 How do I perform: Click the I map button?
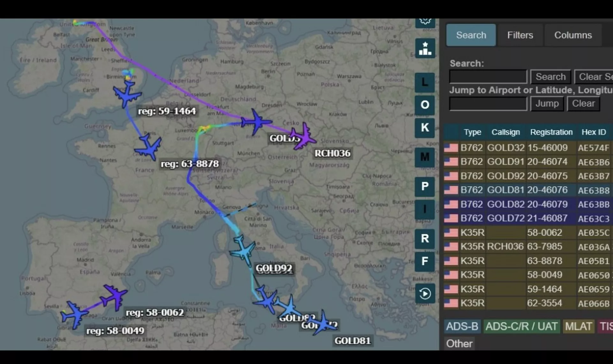pyautogui.click(x=425, y=209)
